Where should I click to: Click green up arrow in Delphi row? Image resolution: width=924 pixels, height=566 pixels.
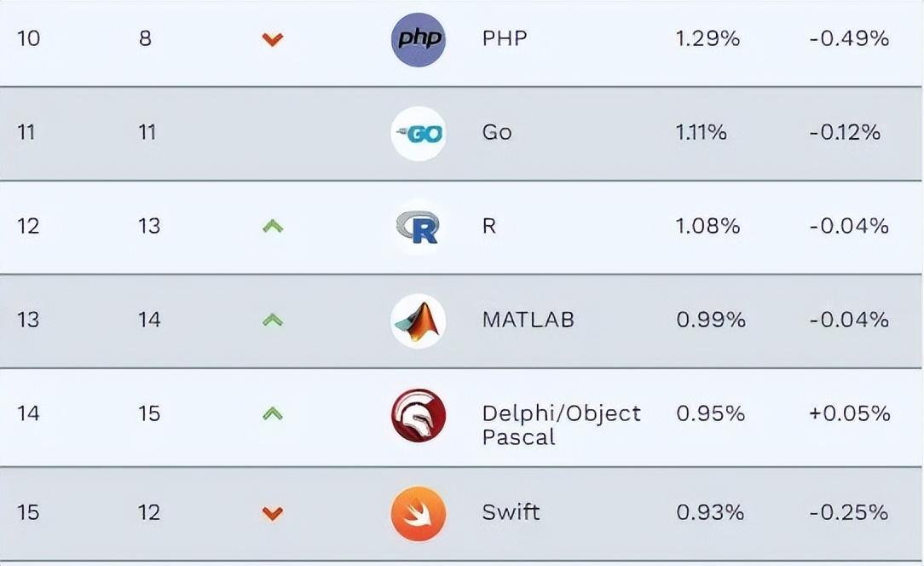click(273, 414)
